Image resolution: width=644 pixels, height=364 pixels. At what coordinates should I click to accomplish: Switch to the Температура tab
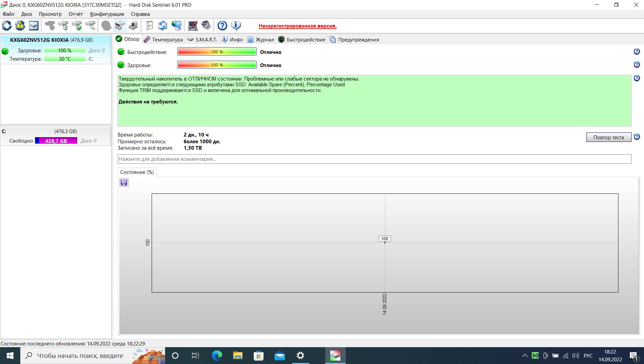[x=163, y=39]
